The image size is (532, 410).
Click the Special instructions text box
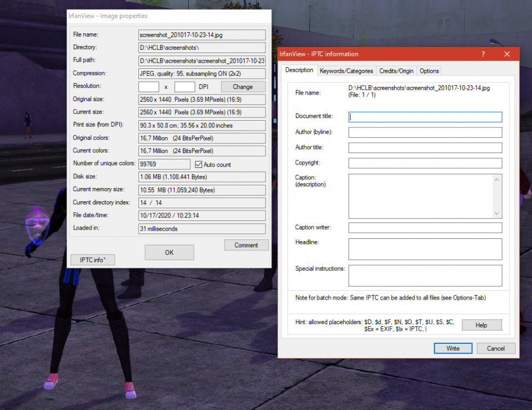[x=425, y=276]
